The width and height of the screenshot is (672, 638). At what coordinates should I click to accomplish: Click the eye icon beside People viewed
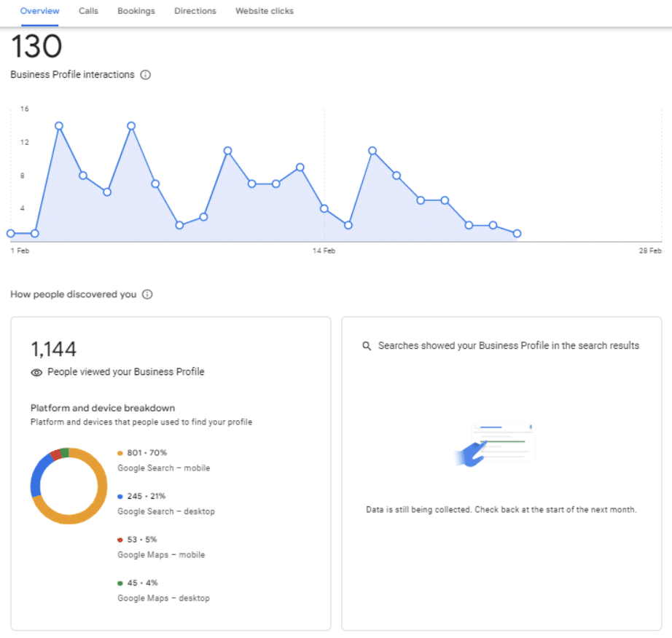click(36, 372)
